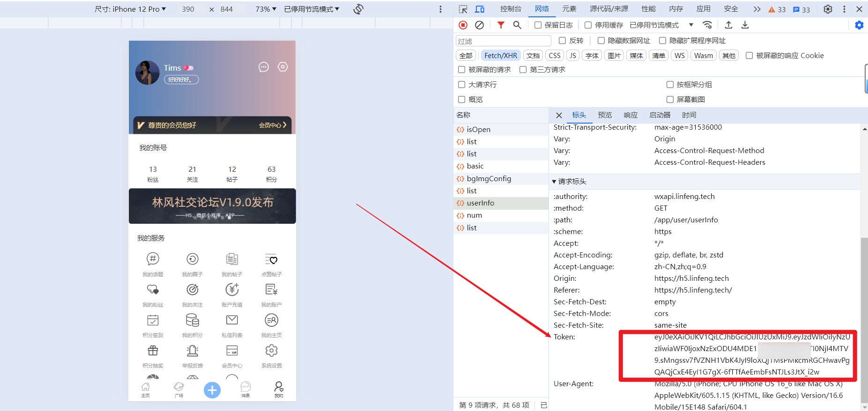
Task: Open profile settings icon in header
Action: (x=283, y=67)
